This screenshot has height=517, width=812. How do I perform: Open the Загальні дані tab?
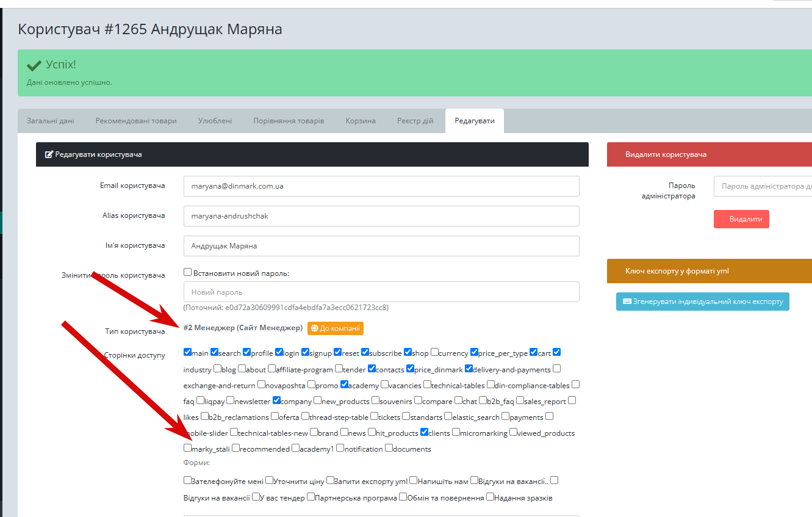(x=51, y=121)
